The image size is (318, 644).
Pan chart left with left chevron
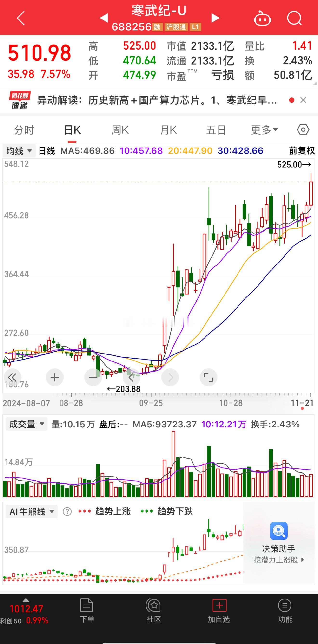[x=131, y=377]
